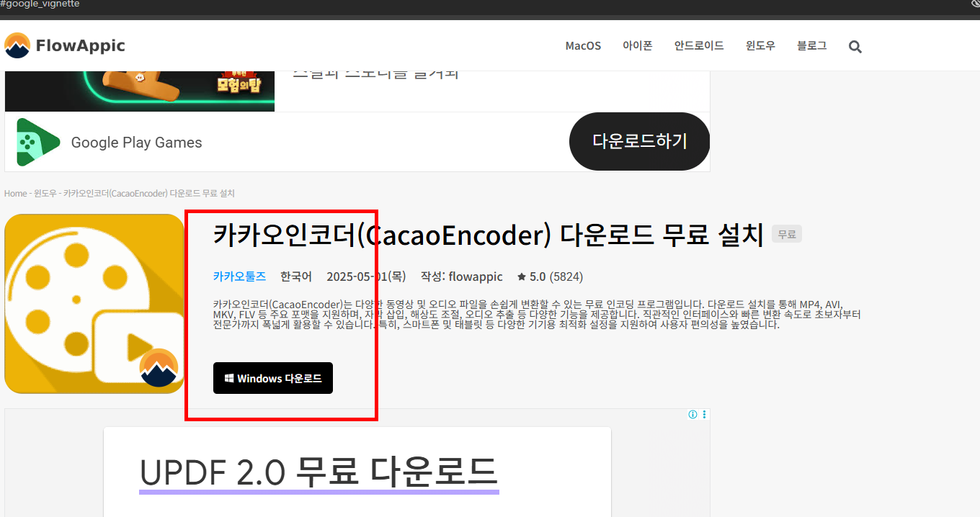Select the 안드로이드 navigation item

[x=698, y=45]
